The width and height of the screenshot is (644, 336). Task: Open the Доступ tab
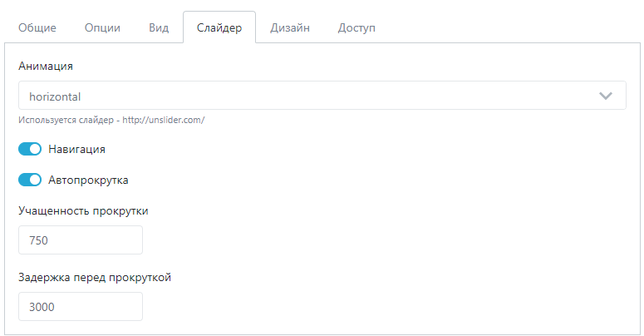point(356,27)
